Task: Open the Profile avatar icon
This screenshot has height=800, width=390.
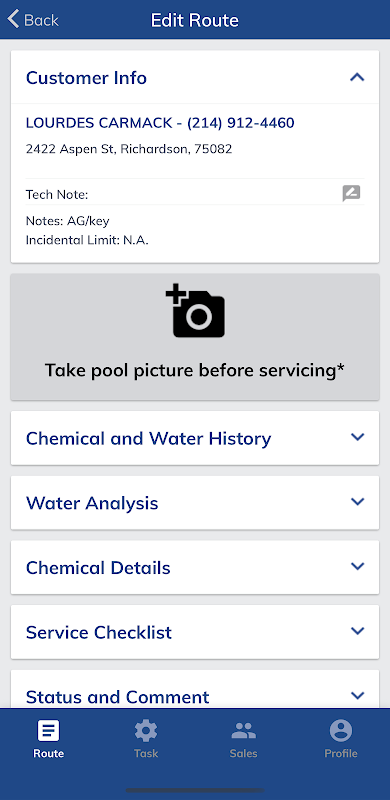Action: coord(341,731)
